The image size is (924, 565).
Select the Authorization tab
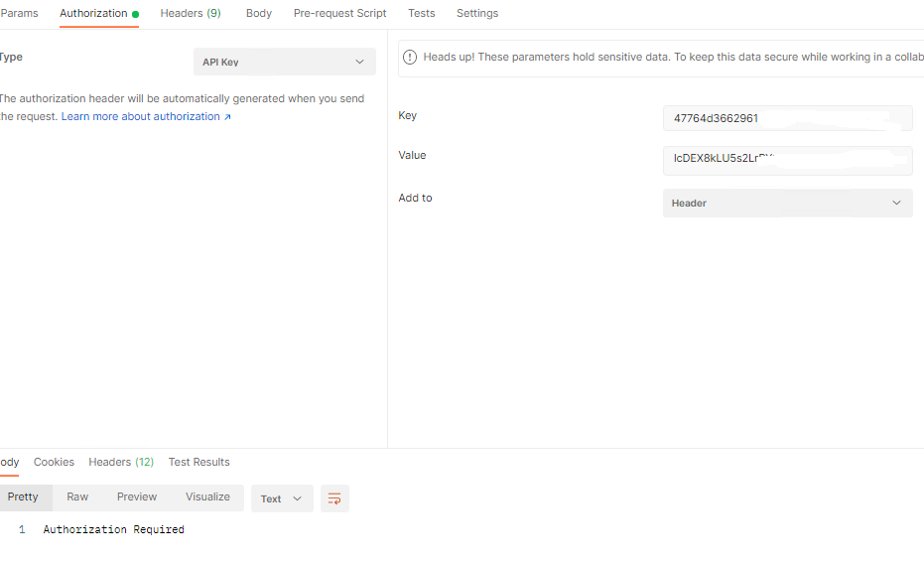click(94, 13)
